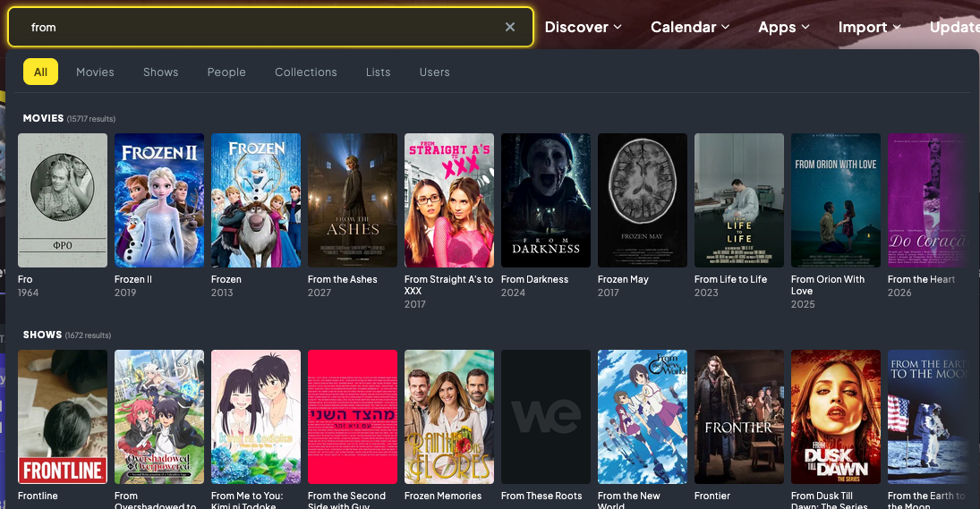Open the From Straight A's to XXX poster

coord(449,200)
